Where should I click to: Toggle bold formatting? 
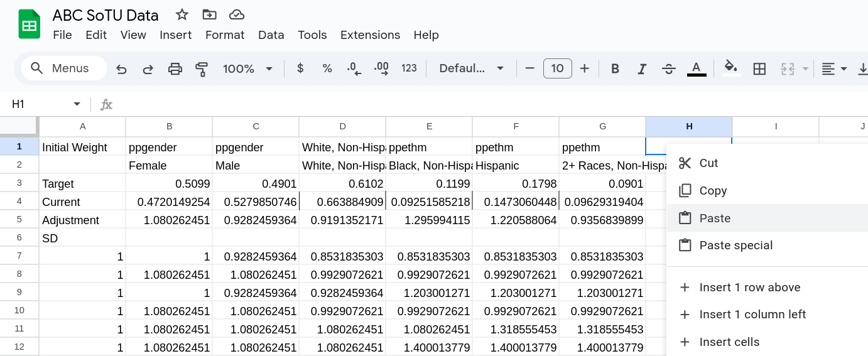click(x=615, y=68)
